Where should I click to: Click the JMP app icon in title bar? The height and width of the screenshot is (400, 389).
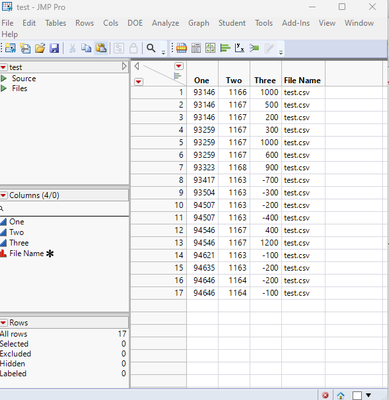click(x=7, y=7)
